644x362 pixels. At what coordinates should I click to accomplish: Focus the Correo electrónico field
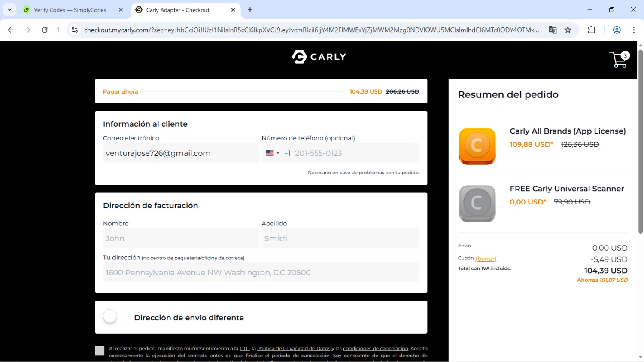click(x=181, y=153)
